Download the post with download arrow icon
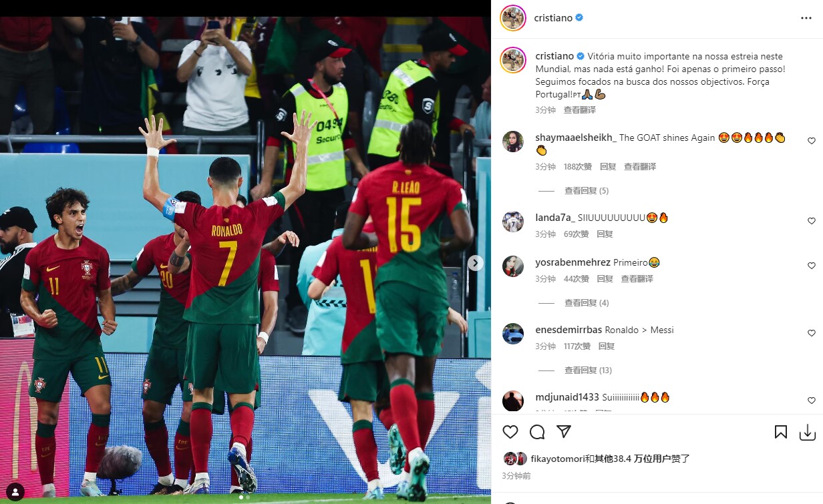823x504 pixels. pos(807,433)
